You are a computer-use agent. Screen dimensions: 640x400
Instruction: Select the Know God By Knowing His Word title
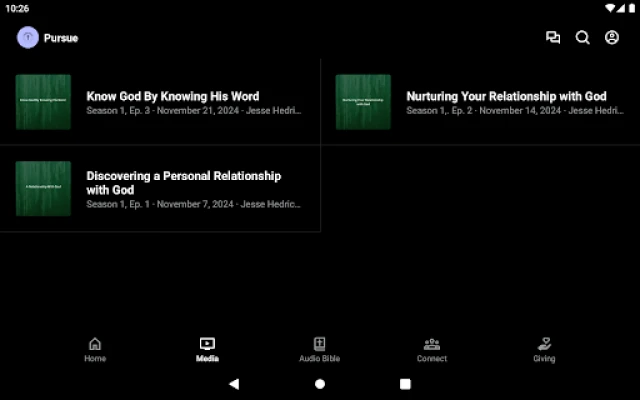point(173,97)
